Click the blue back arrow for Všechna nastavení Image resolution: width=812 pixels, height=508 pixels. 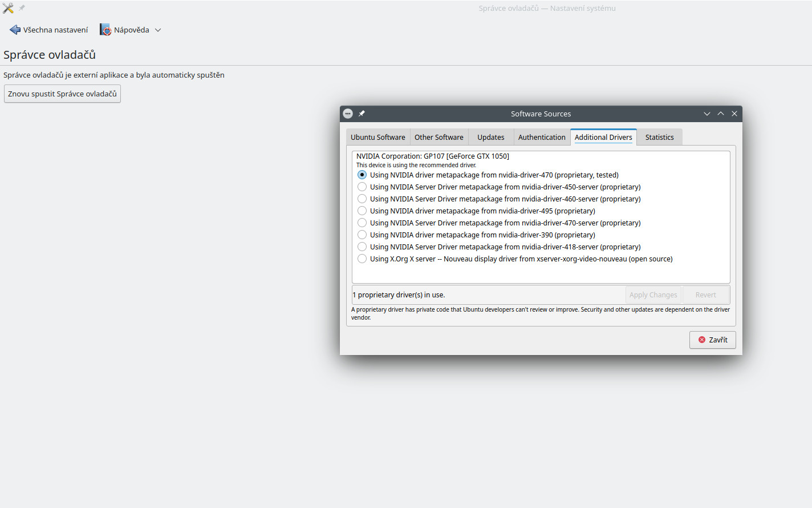click(15, 30)
